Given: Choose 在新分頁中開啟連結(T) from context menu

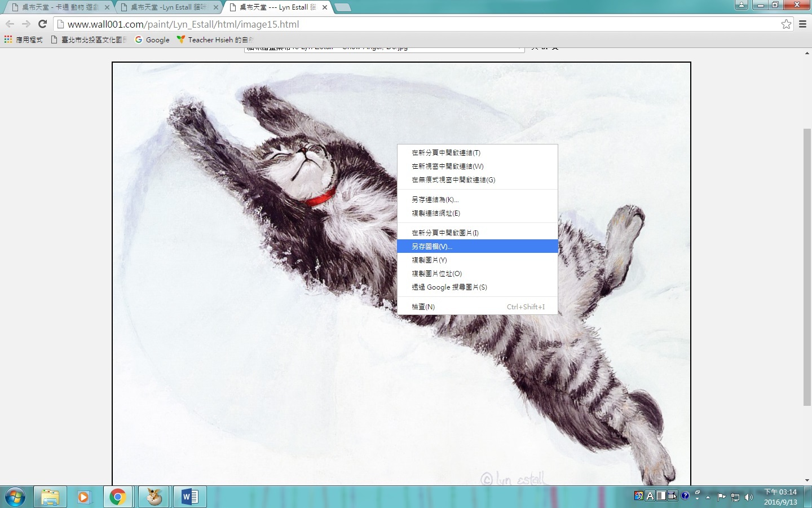Looking at the screenshot, I should [x=478, y=152].
